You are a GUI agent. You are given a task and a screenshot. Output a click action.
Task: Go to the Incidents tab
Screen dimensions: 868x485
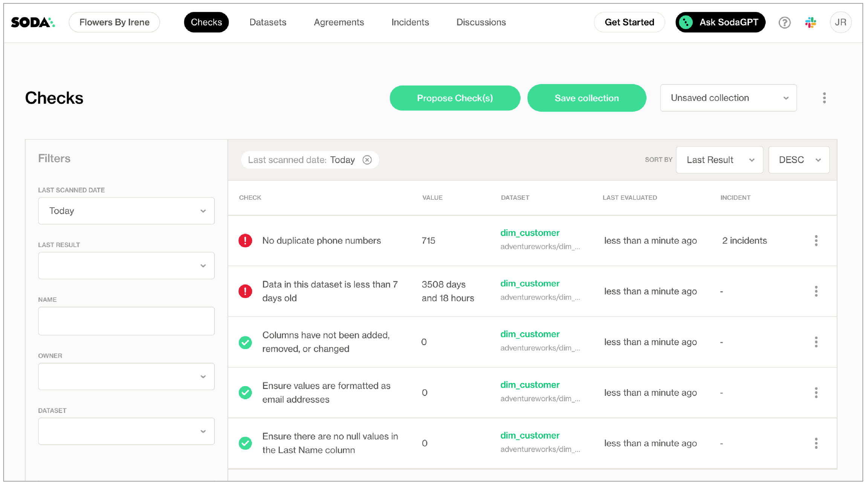(x=410, y=23)
